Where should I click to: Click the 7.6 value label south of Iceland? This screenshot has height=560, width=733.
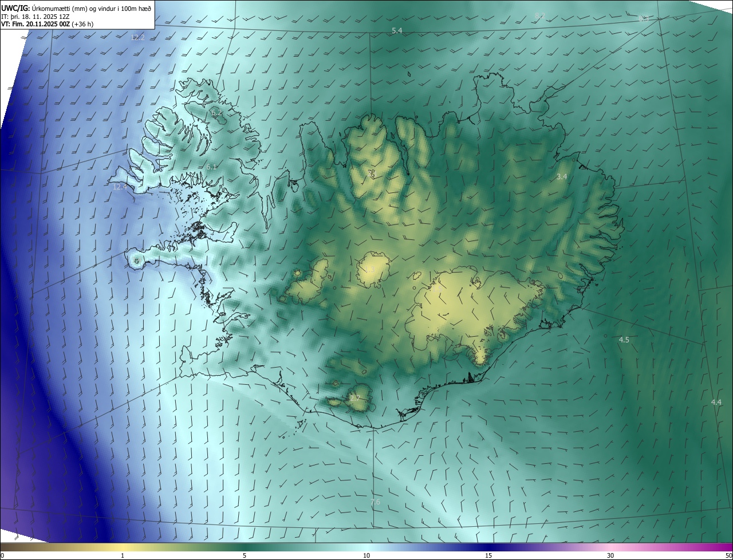[x=375, y=502]
